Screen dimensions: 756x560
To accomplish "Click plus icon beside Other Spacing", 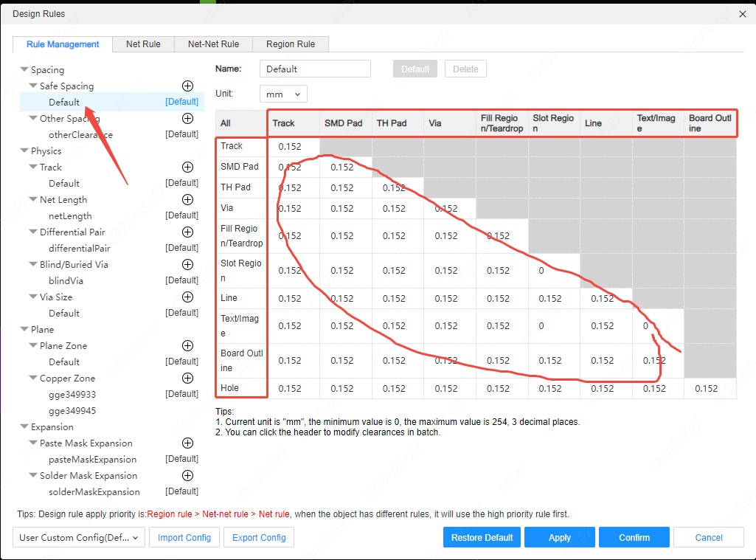I will pos(187,119).
